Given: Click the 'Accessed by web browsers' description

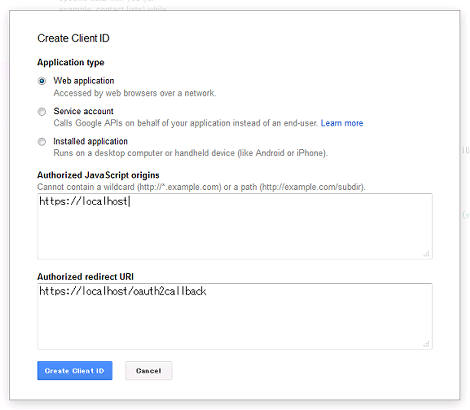Looking at the screenshot, I should (x=135, y=93).
